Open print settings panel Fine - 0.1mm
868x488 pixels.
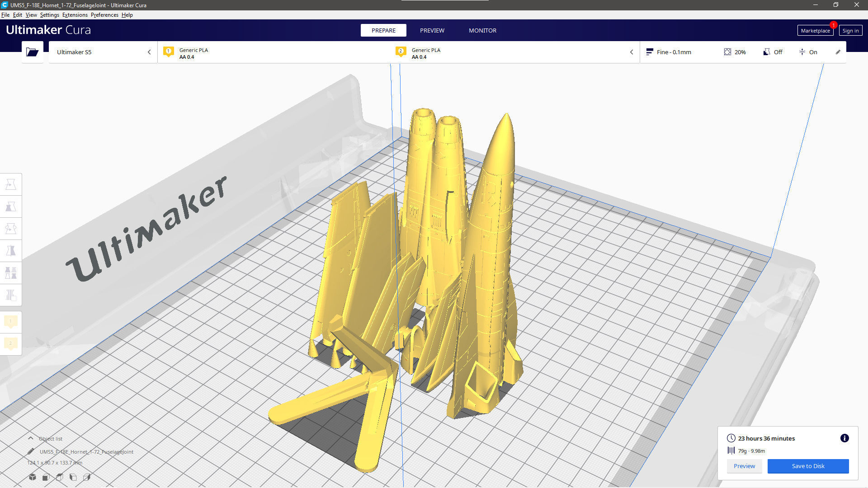point(743,52)
